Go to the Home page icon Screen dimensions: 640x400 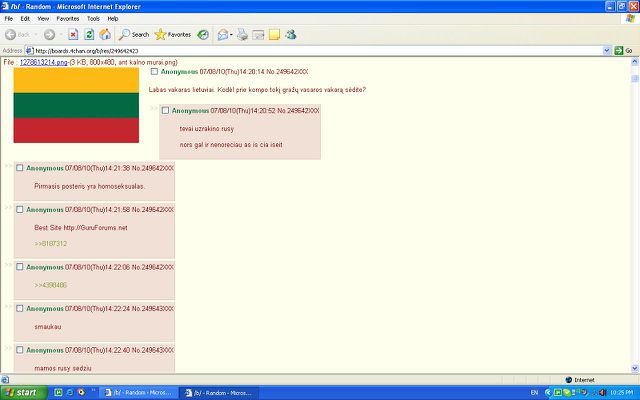click(x=105, y=34)
